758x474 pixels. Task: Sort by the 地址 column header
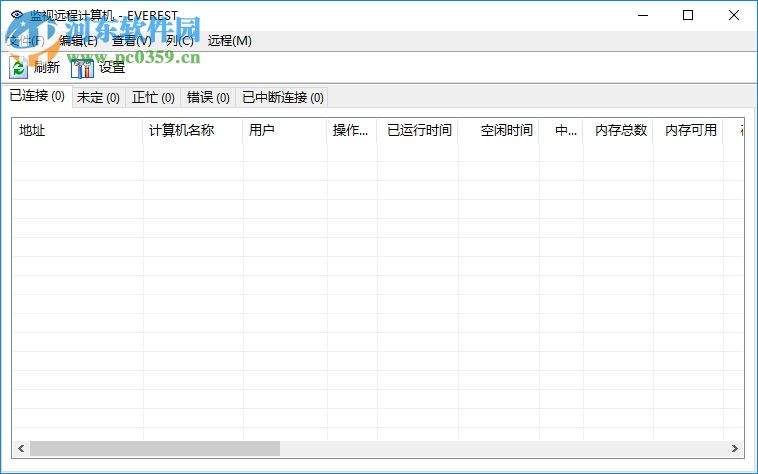coord(77,130)
